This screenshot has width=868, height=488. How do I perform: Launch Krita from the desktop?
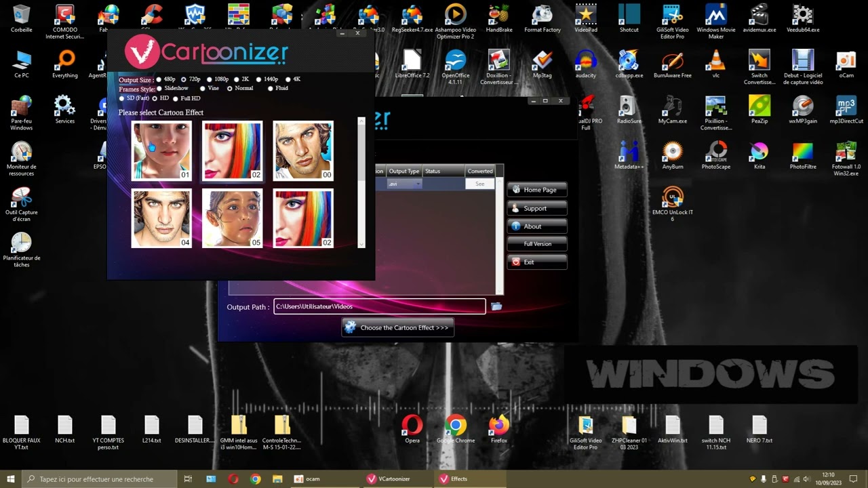click(x=759, y=155)
